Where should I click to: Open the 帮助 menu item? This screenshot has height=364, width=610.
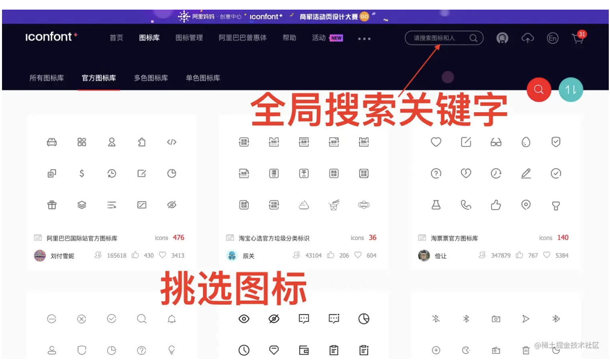289,38
